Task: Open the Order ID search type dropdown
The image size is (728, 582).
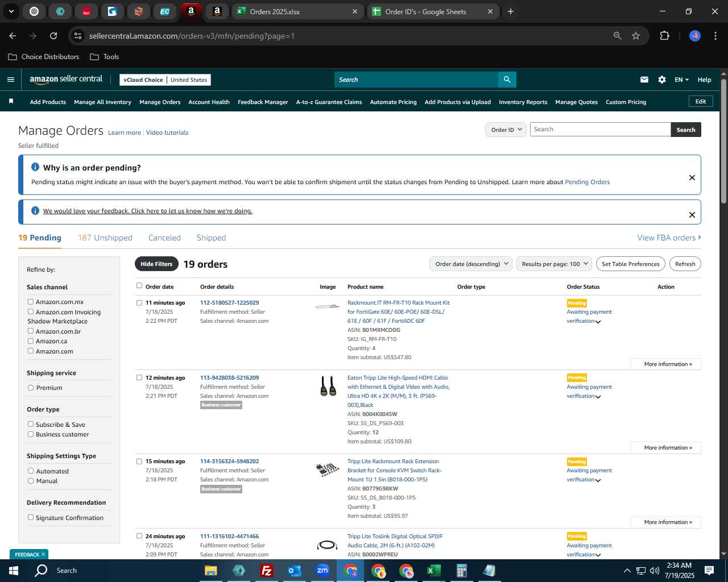Action: coord(506,130)
